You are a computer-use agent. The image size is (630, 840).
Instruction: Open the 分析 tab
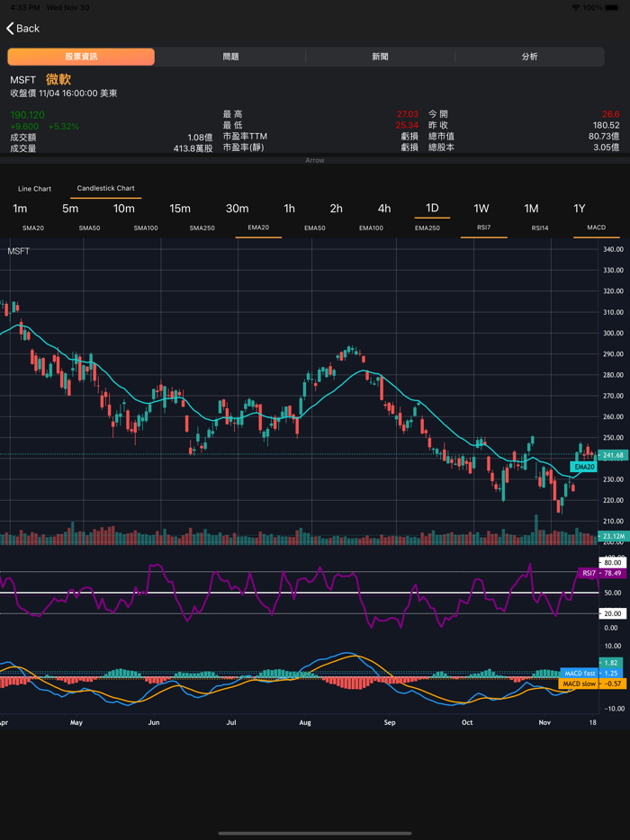tap(530, 57)
